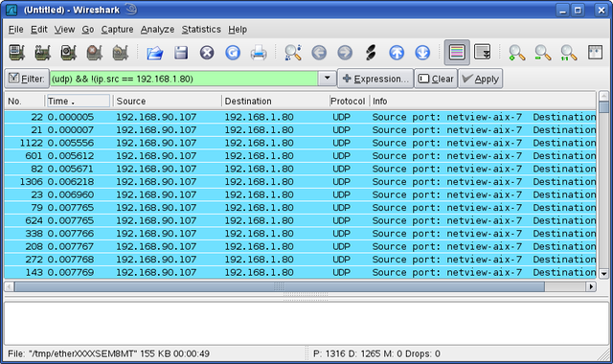The height and width of the screenshot is (364, 613).
Task: Sort by the No. column header
Action: 25,102
